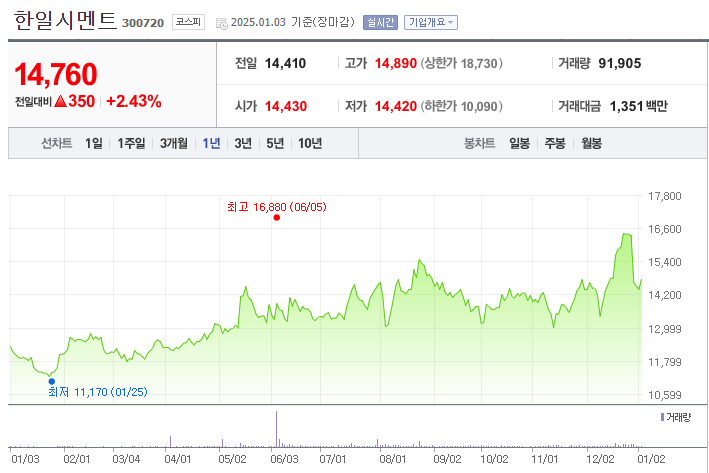
Task: Click the 실시간 button
Action: pyautogui.click(x=380, y=22)
